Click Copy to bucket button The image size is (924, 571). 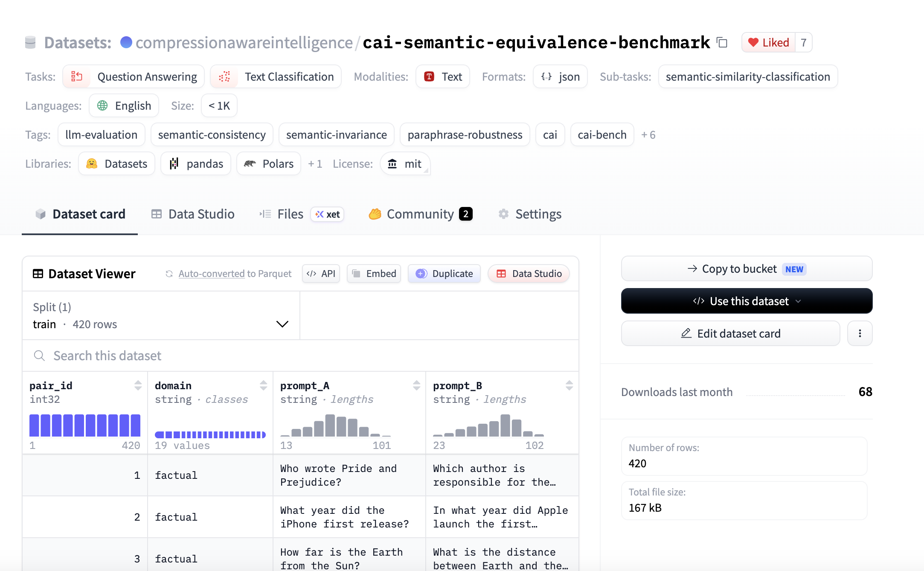click(x=747, y=268)
